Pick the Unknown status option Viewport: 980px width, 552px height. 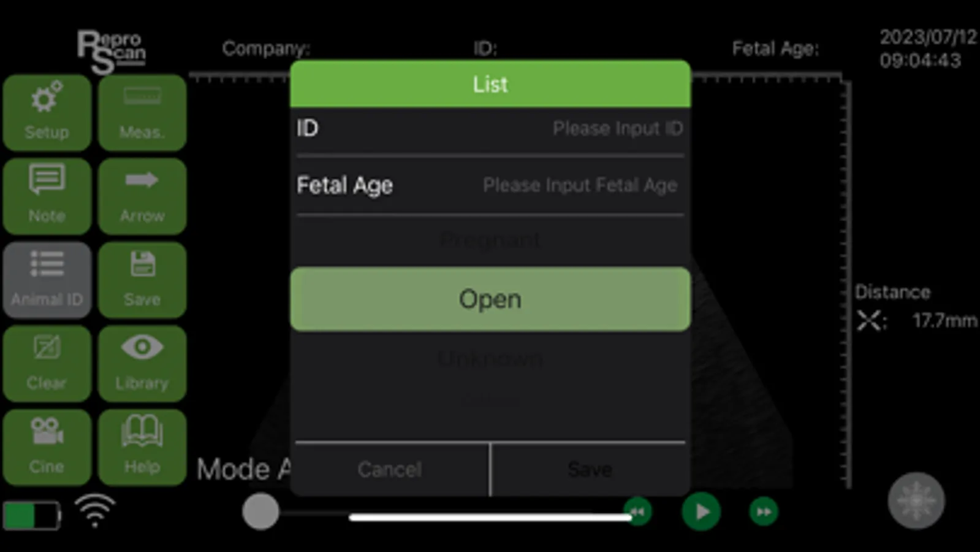pyautogui.click(x=490, y=358)
